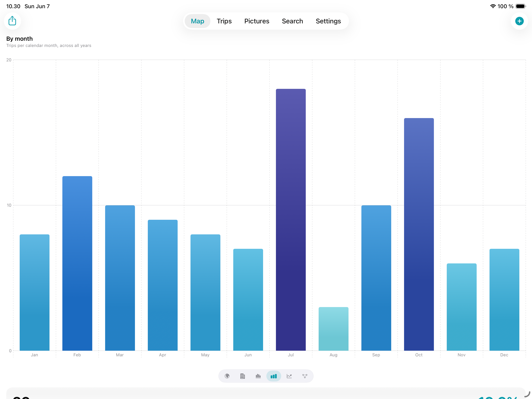Tap the October bar
Screen dimensions: 532x399
(419, 234)
